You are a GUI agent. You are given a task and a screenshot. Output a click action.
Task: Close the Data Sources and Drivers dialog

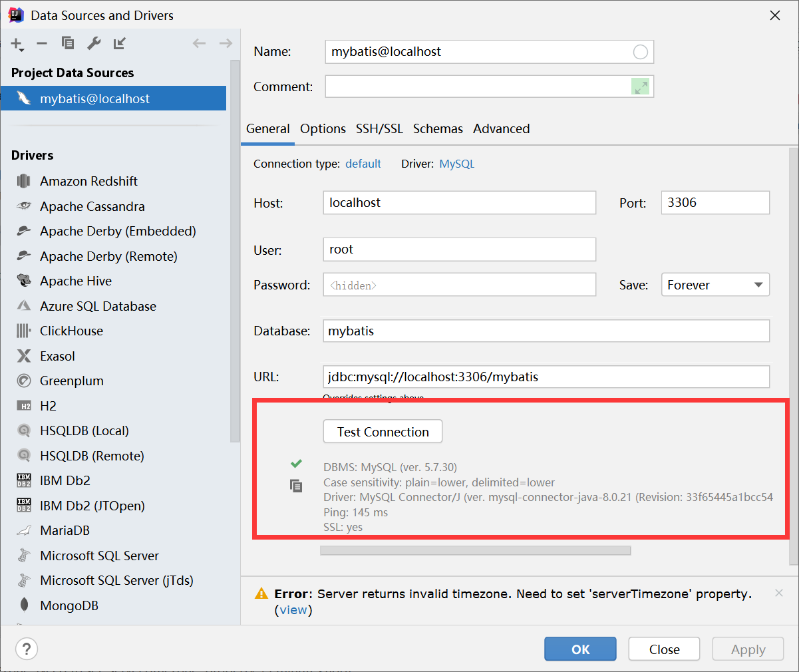tap(775, 15)
